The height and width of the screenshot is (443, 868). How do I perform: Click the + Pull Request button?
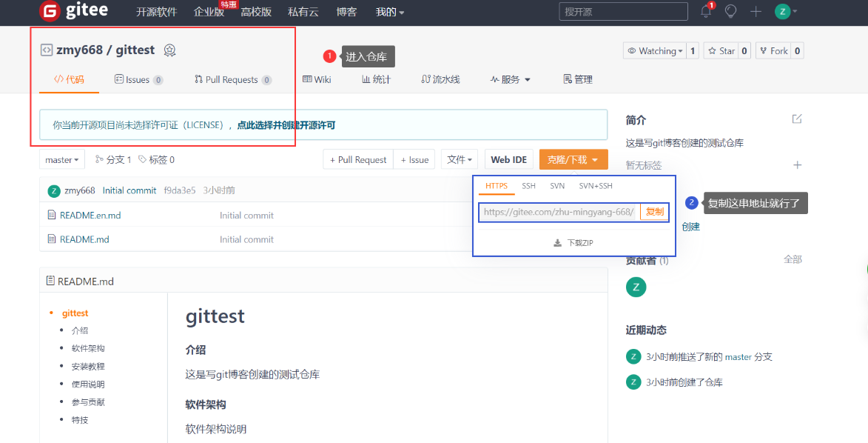click(x=358, y=160)
